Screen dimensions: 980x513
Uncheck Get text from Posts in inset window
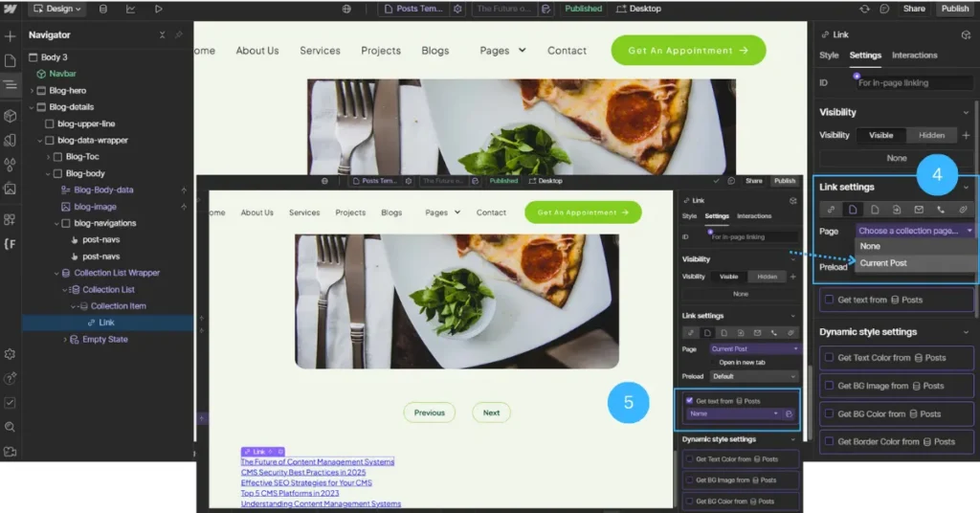point(689,400)
